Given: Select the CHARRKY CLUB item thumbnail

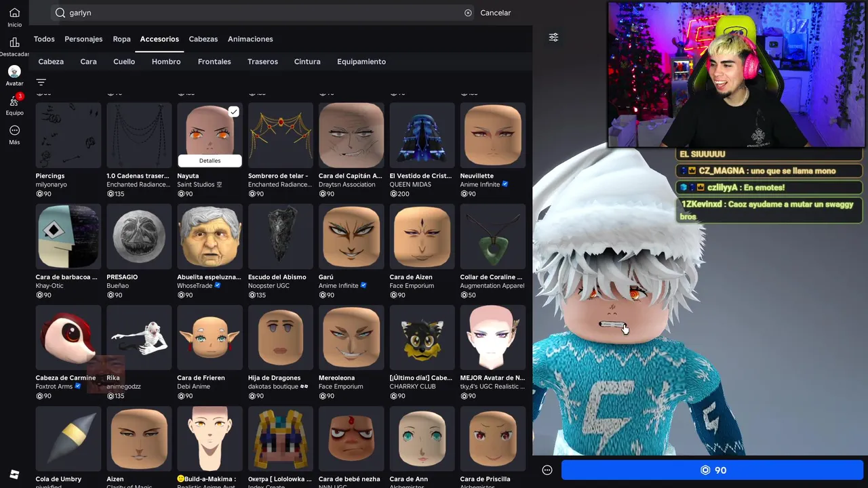Looking at the screenshot, I should pyautogui.click(x=422, y=338).
